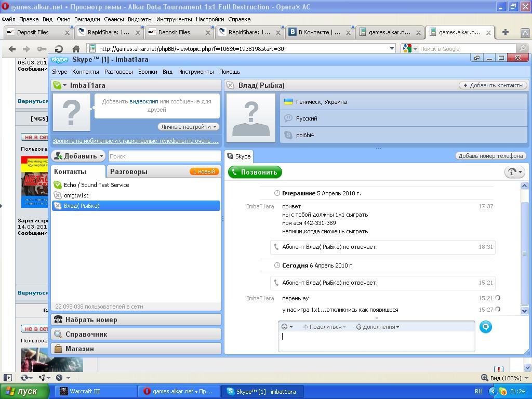Screen dimensions: 532x399
Task: Click Skype tab in conversation pane
Action: pyautogui.click(x=239, y=156)
